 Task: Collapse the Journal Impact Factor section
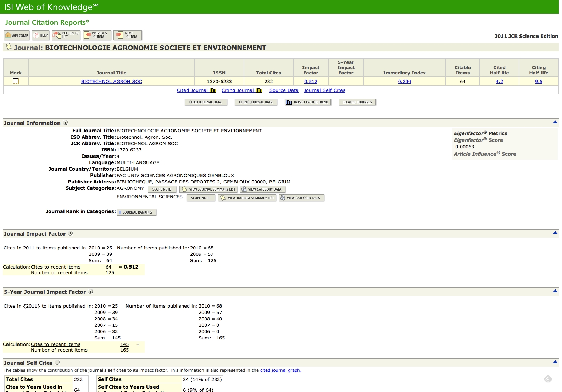555,233
